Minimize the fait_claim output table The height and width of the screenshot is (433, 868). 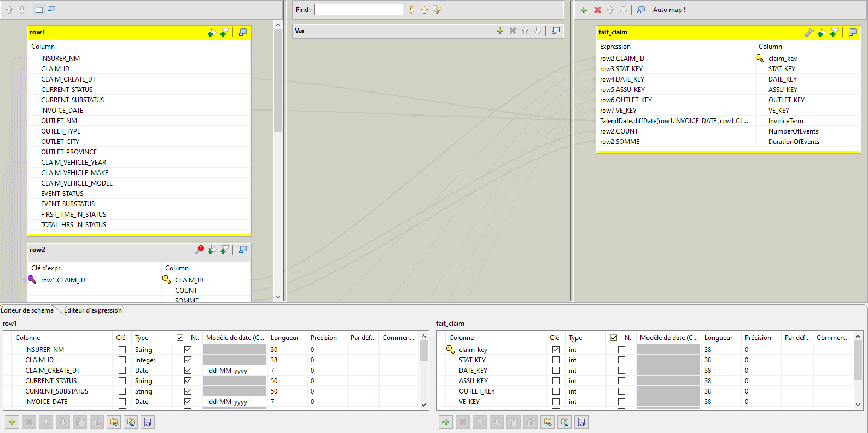pyautogui.click(x=853, y=32)
